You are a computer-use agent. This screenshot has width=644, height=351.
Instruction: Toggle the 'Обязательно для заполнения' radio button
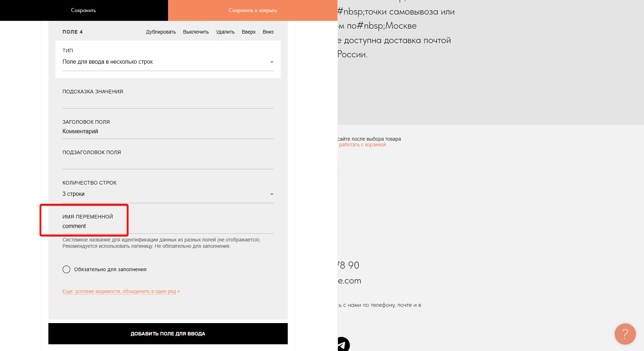click(x=66, y=269)
